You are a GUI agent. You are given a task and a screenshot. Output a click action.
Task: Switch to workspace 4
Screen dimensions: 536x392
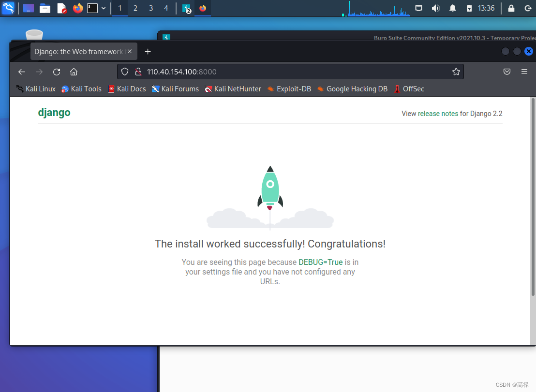coord(166,8)
